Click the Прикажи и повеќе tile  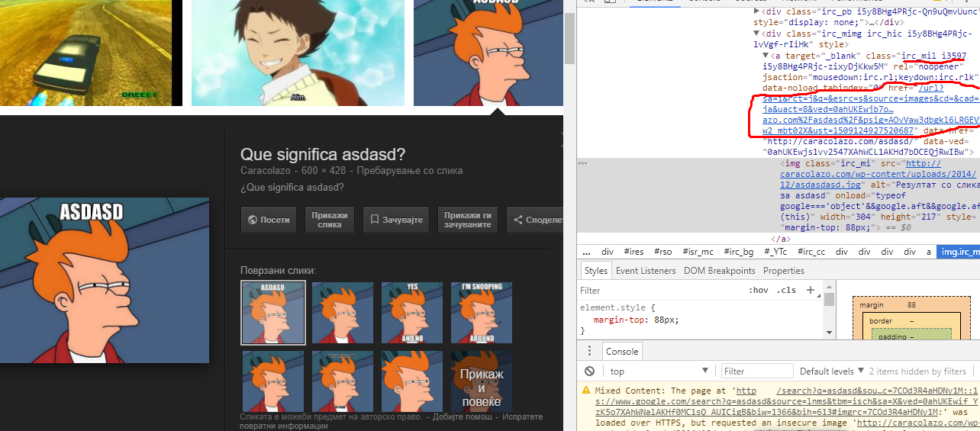click(481, 381)
